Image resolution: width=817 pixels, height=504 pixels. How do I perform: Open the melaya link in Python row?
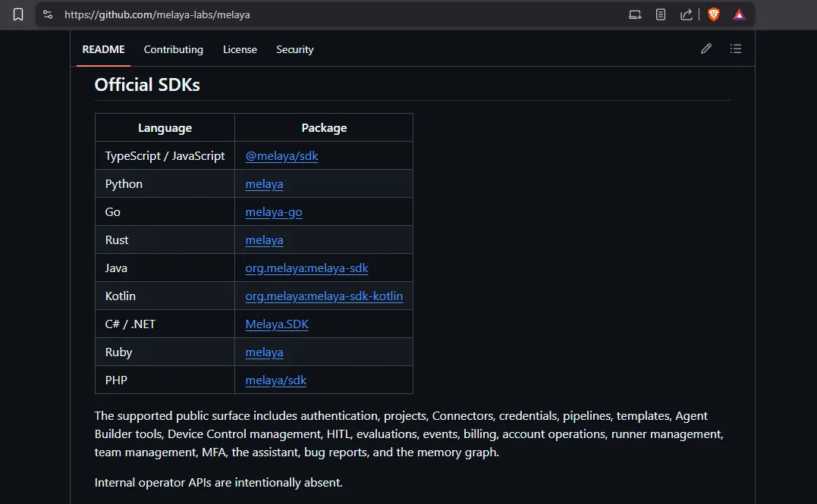264,184
